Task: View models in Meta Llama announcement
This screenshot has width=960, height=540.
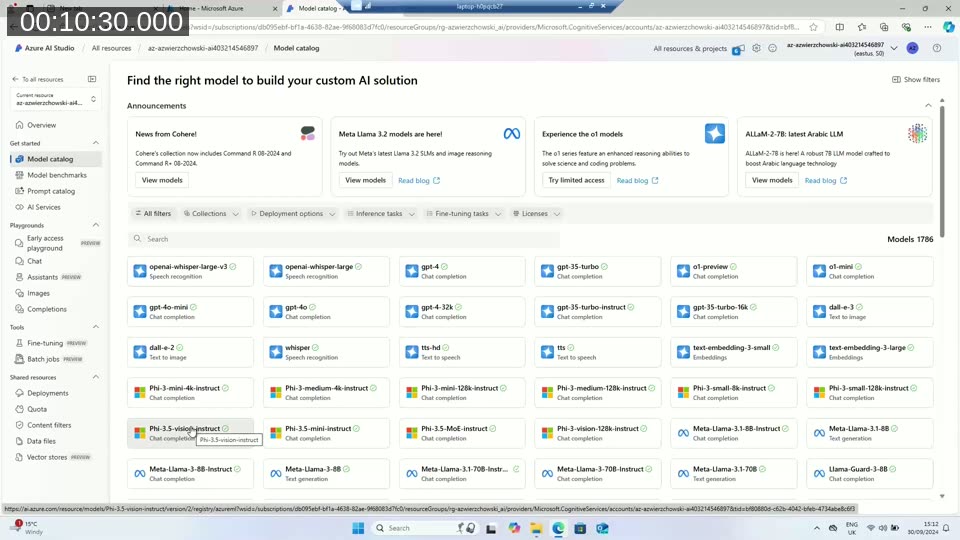Action: 366,180
